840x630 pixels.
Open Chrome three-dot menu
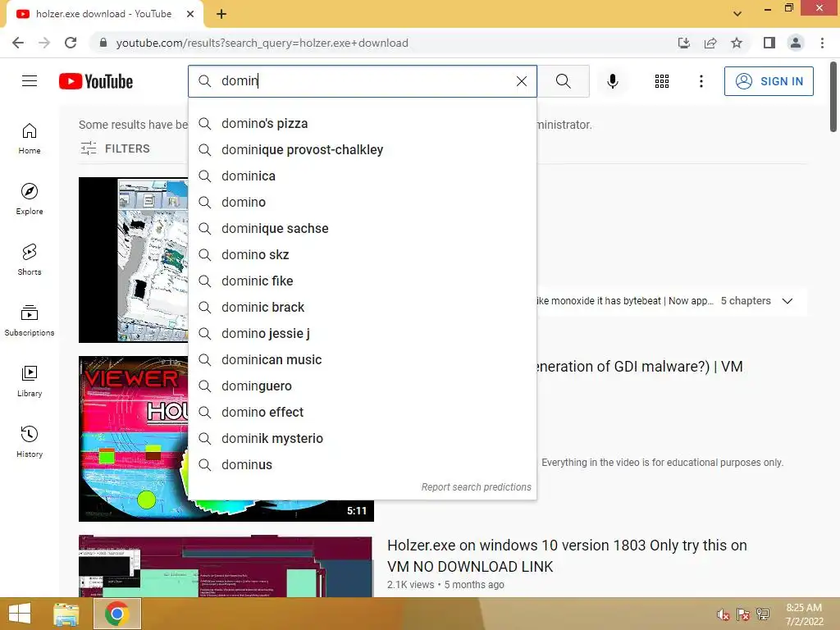(822, 43)
